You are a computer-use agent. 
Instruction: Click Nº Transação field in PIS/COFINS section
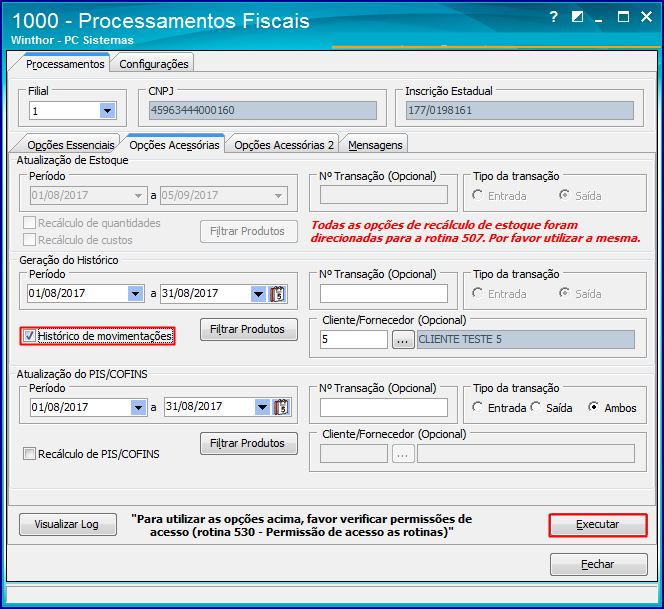point(384,407)
